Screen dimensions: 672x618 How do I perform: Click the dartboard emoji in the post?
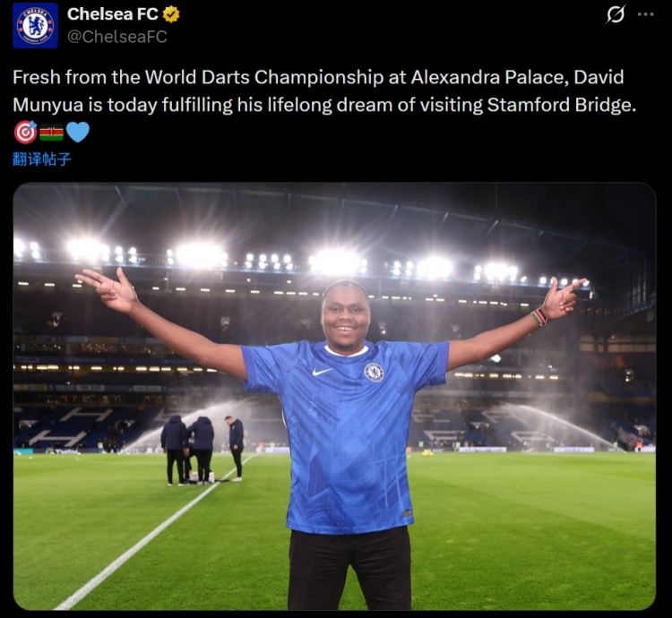[25, 133]
